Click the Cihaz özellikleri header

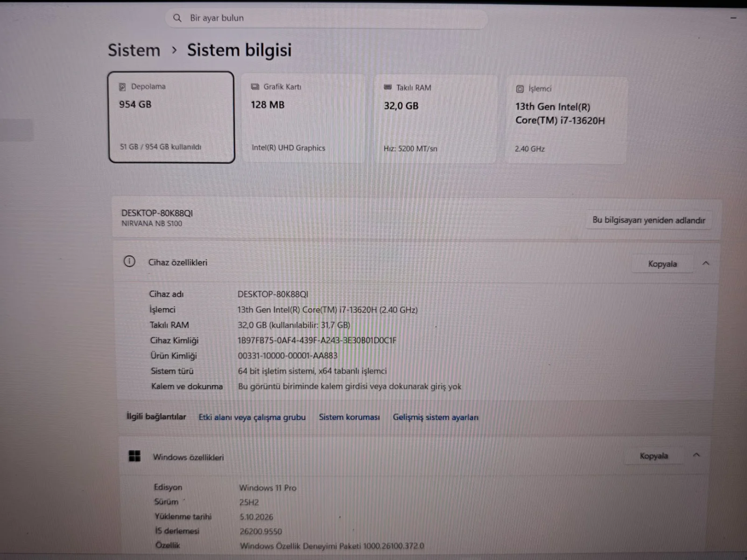point(416,263)
